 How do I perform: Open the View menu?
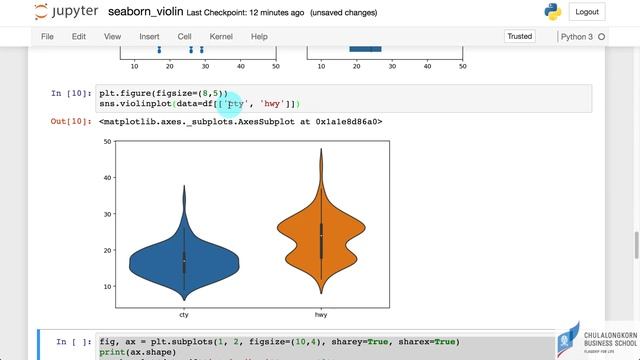coord(112,37)
